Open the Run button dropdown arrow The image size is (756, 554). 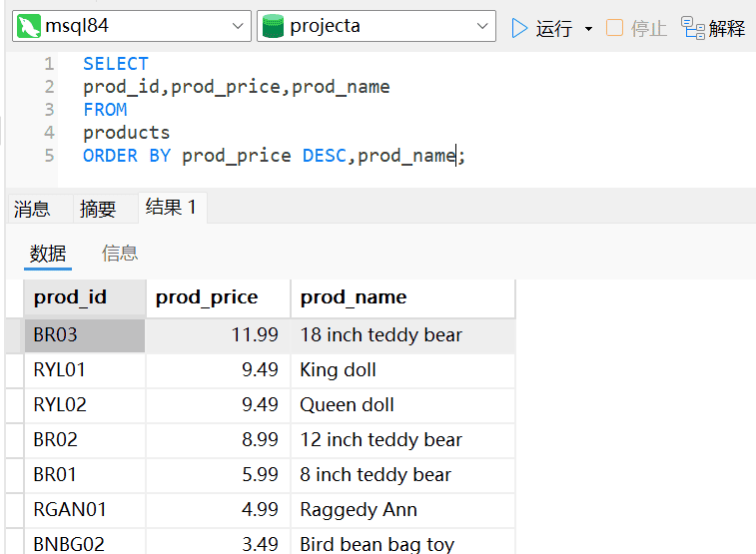(588, 29)
